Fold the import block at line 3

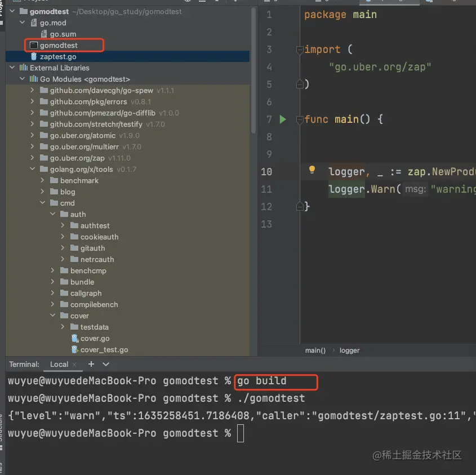pos(300,50)
